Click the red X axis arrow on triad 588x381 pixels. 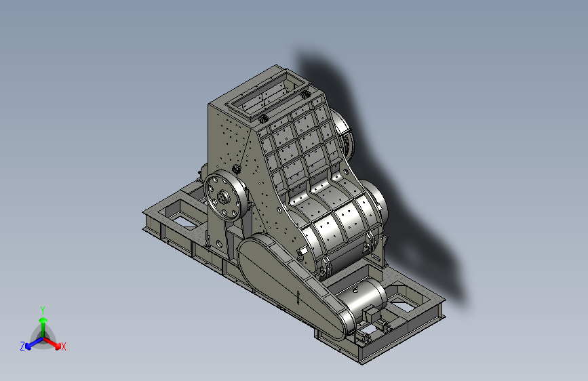click(x=53, y=343)
